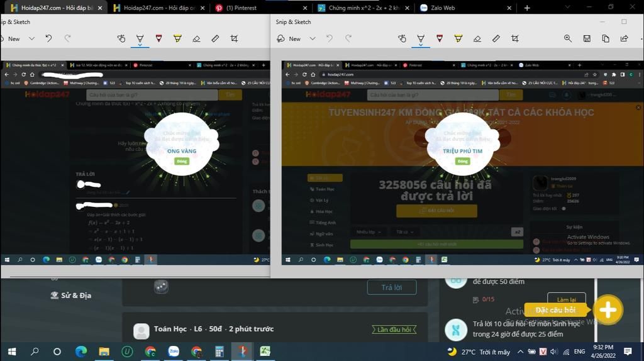Viewport: 644px width, 361px height.
Task: Open weather widget showing 27°C
Action: tap(479, 352)
